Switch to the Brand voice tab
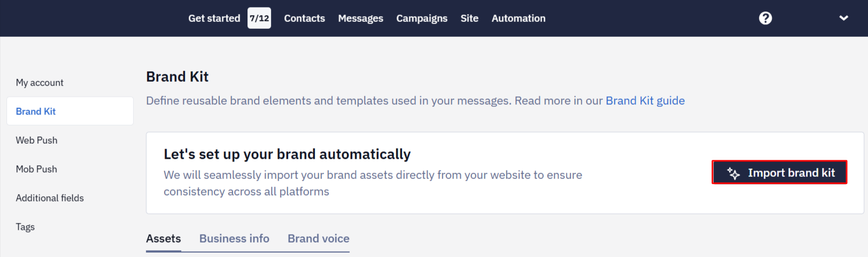This screenshot has width=868, height=257. point(319,238)
